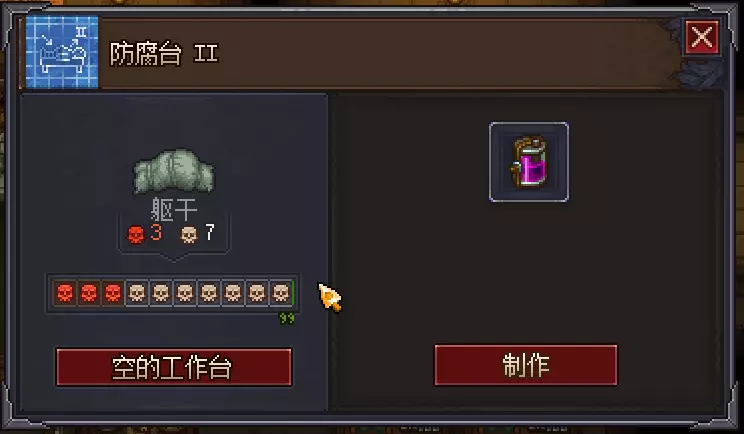Click the green 99 value below the skull bar
Viewport: 744px width, 434px height.
(287, 318)
